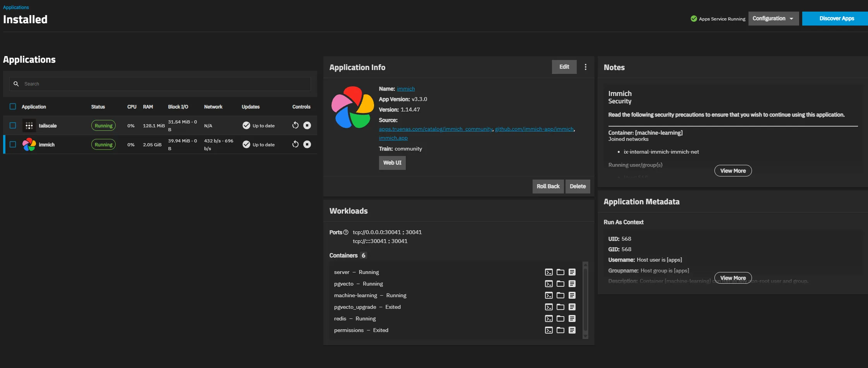The image size is (868, 368).
Task: Open the immich Web UI
Action: [392, 163]
